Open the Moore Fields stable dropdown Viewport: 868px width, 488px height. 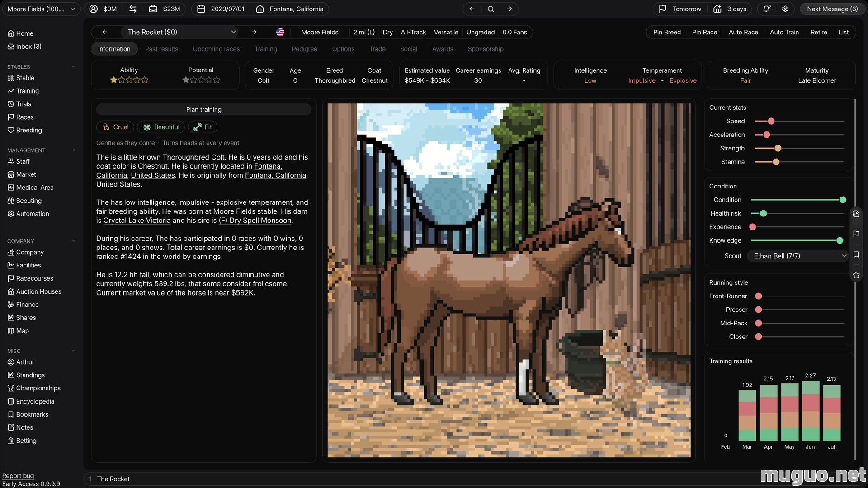click(x=41, y=9)
